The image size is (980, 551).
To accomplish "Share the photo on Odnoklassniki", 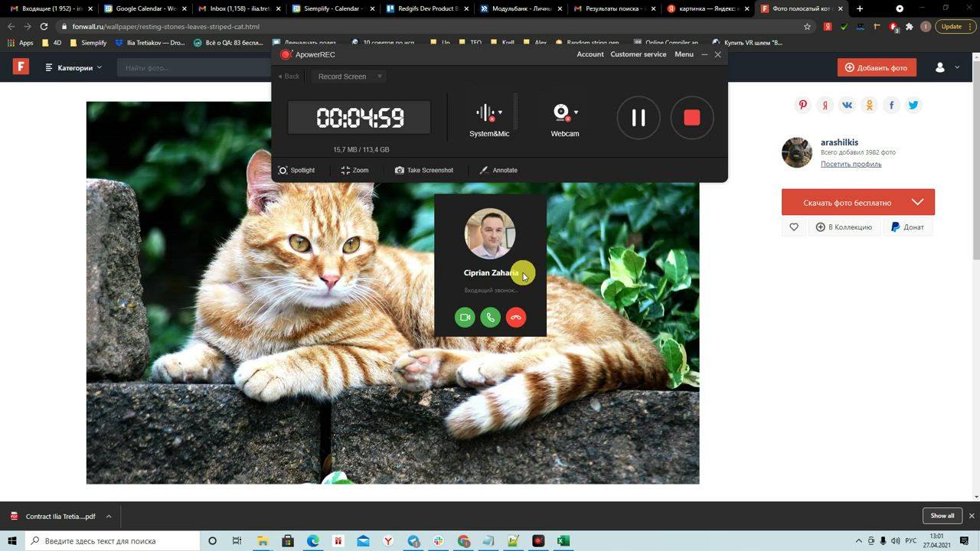I will point(869,106).
